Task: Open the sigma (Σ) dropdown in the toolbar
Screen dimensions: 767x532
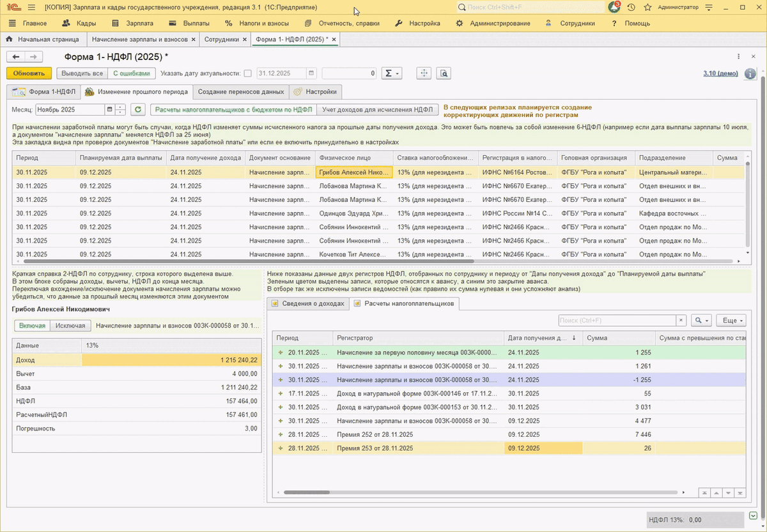Action: click(x=391, y=73)
